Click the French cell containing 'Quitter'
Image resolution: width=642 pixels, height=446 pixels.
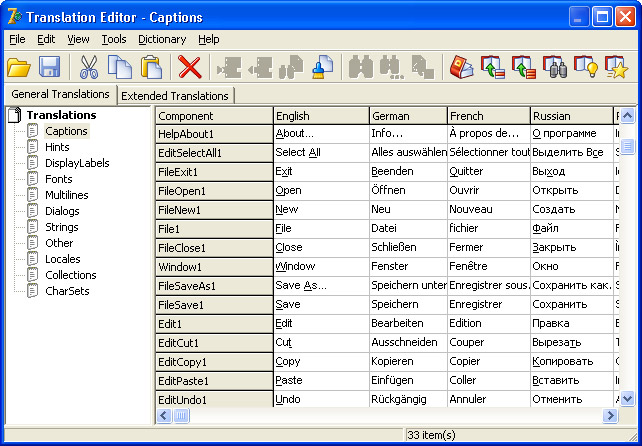click(x=489, y=171)
